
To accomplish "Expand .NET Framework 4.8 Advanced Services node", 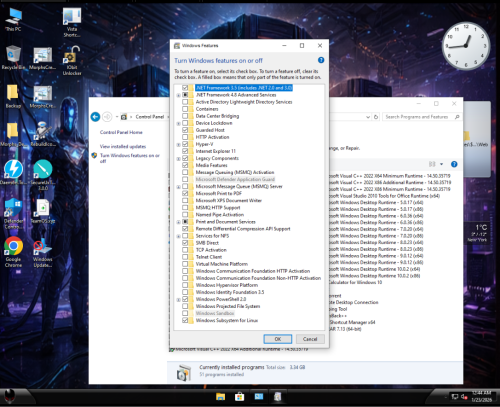I will click(x=178, y=95).
